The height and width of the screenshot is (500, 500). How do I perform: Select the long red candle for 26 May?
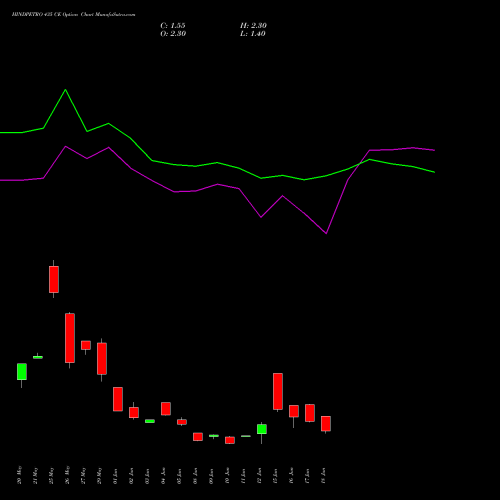click(70, 338)
